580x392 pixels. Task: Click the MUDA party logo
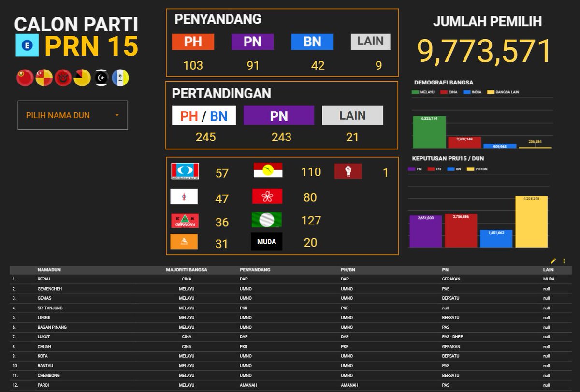click(266, 241)
